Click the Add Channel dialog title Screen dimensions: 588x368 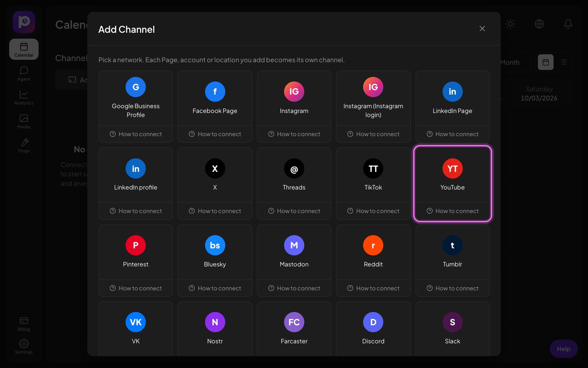(x=126, y=29)
